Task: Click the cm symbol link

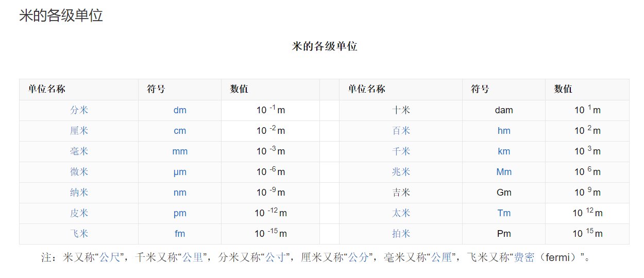Action: [180, 131]
